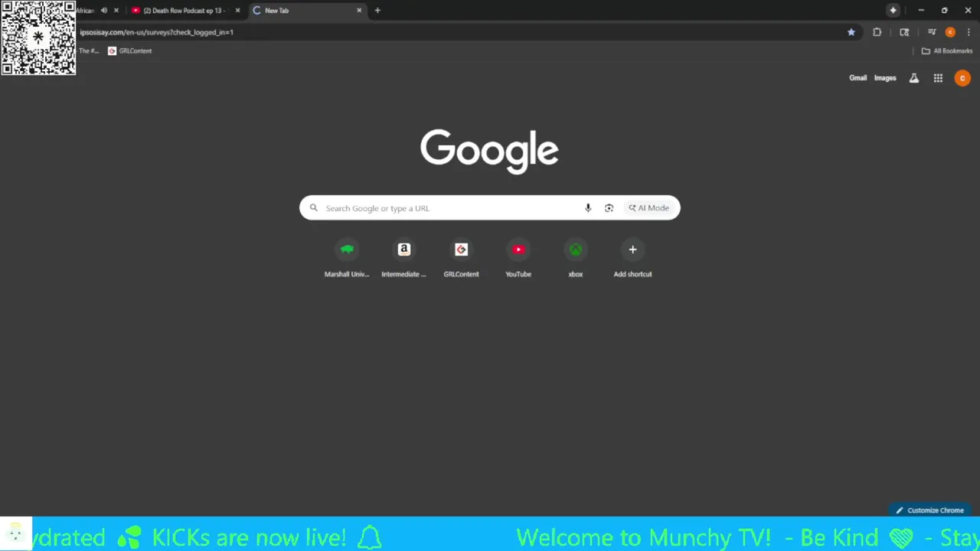Click the Add shortcut plus tile
This screenshot has width=980, height=551.
point(632,259)
